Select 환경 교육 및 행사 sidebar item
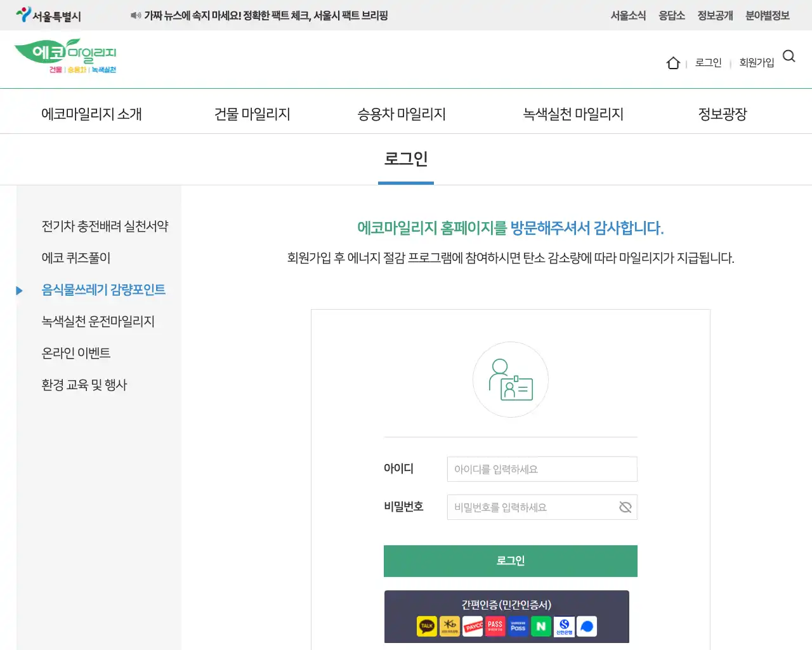812x650 pixels. point(84,385)
